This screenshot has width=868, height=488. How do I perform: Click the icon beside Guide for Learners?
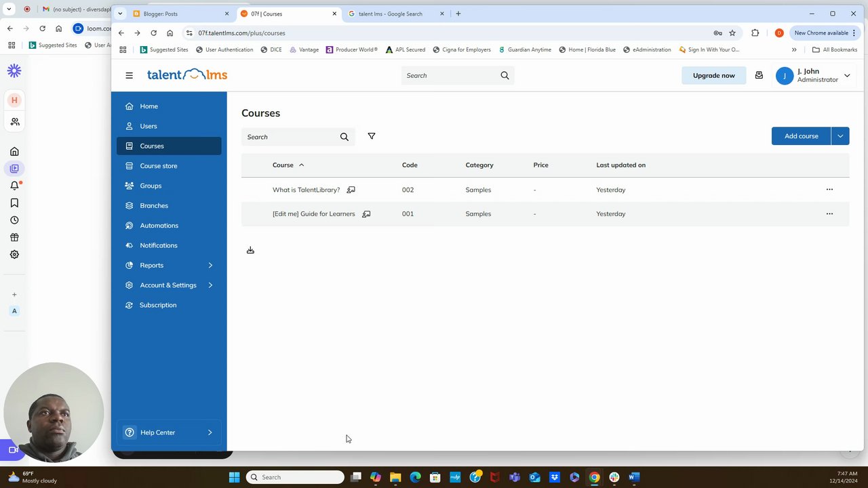[x=366, y=214]
